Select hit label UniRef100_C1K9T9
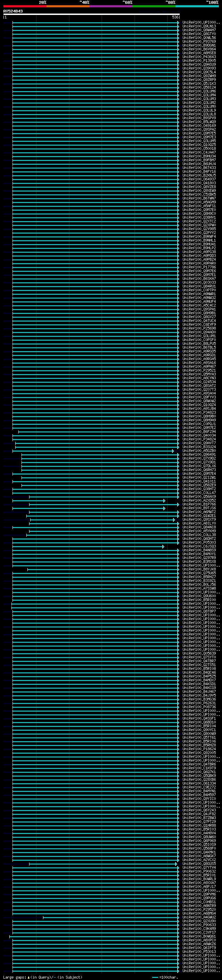222x980 pixels. (199, 768)
